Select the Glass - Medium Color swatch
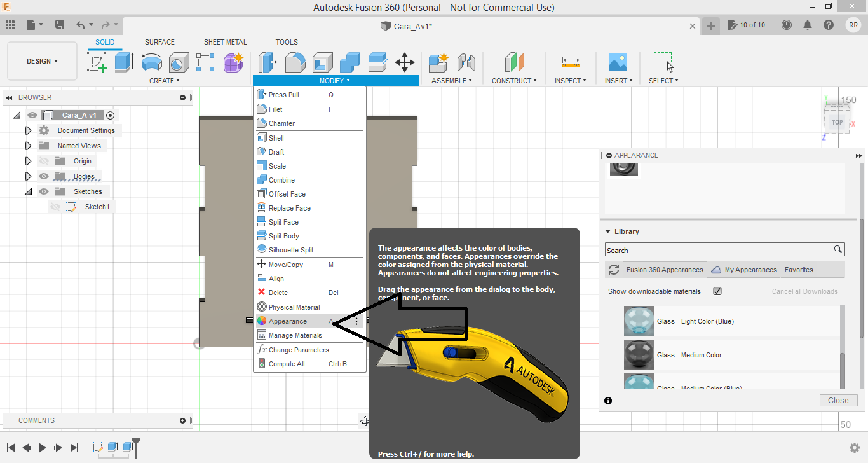The height and width of the screenshot is (463, 868). tap(639, 355)
